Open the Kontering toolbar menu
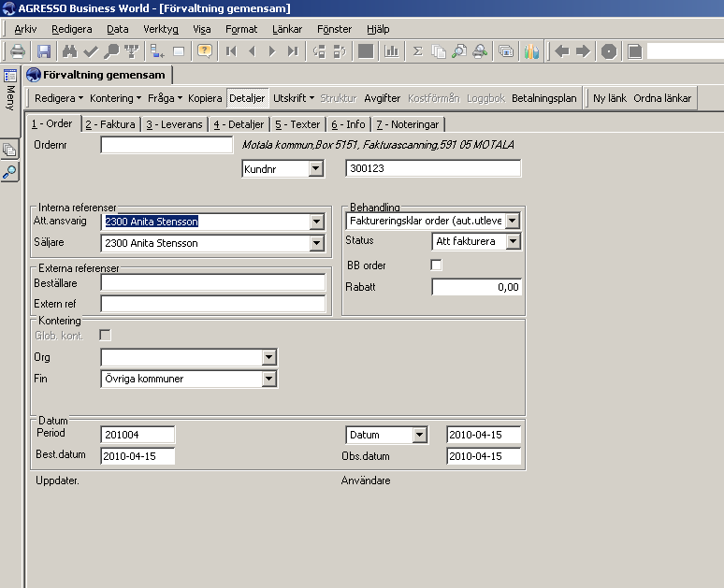724x588 pixels. point(115,98)
